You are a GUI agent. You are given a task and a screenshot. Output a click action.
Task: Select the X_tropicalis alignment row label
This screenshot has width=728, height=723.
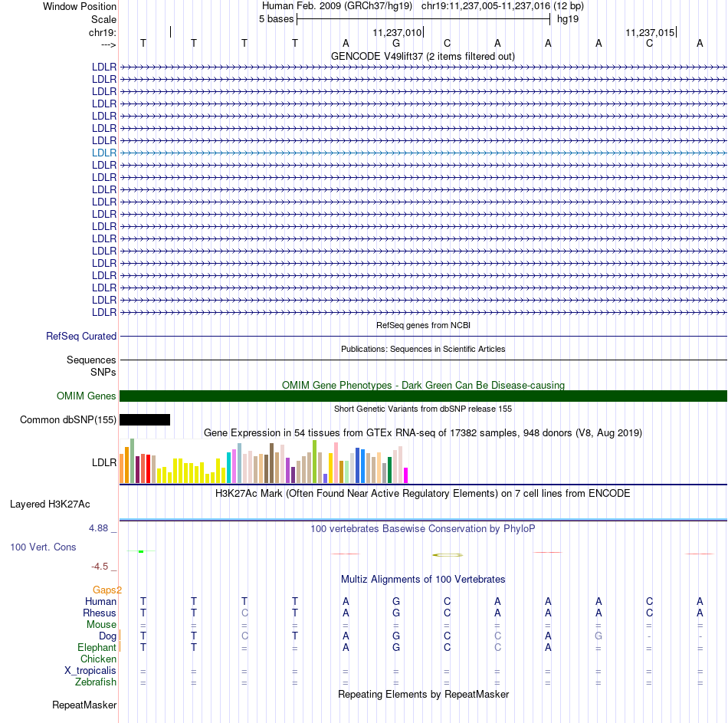(90, 671)
